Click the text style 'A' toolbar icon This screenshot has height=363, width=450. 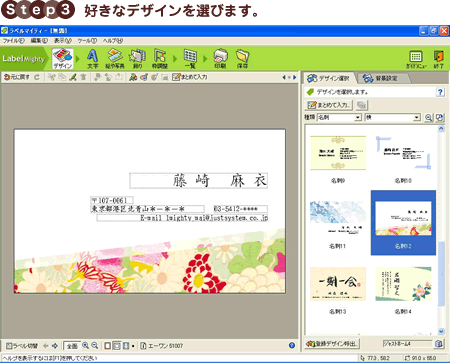coord(133,77)
